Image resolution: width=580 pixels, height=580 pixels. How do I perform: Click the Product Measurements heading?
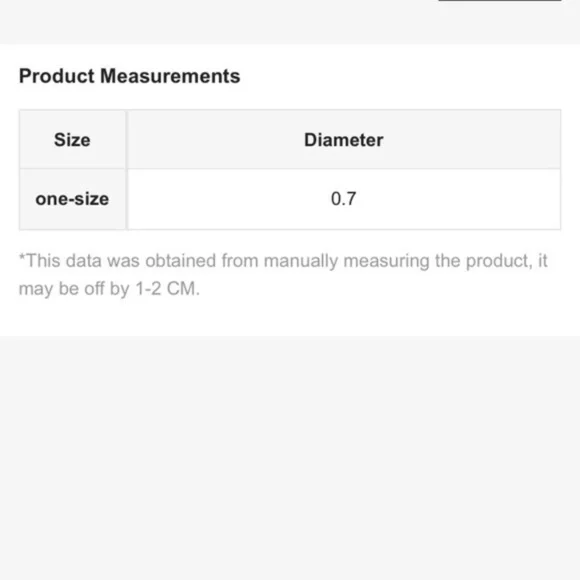click(129, 76)
